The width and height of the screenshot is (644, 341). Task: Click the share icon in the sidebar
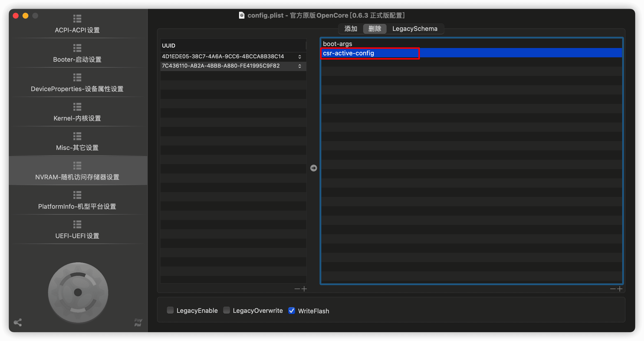coord(18,322)
